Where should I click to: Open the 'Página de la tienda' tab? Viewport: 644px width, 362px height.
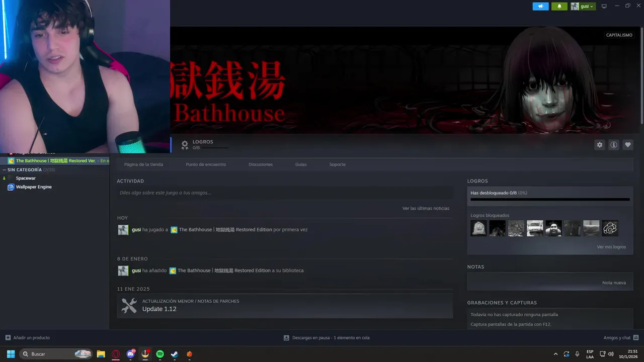pyautogui.click(x=143, y=164)
